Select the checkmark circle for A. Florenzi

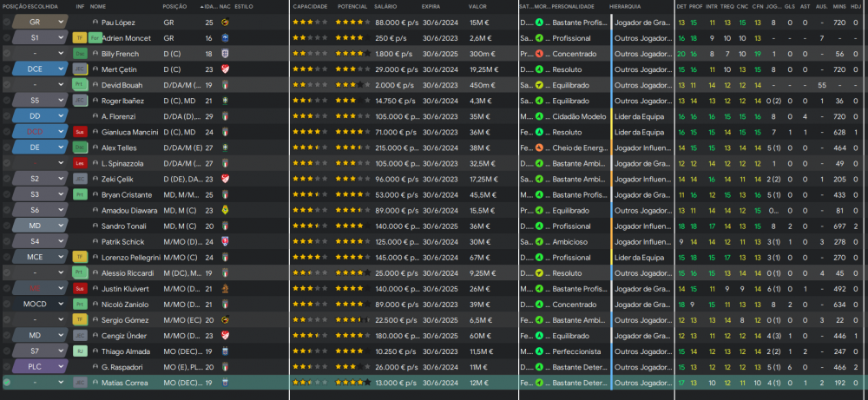click(7, 117)
